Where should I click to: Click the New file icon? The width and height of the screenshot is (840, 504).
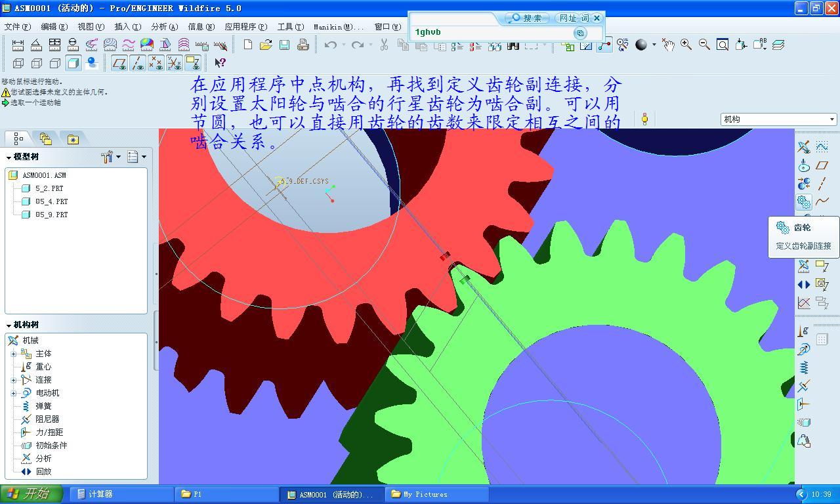point(248,45)
